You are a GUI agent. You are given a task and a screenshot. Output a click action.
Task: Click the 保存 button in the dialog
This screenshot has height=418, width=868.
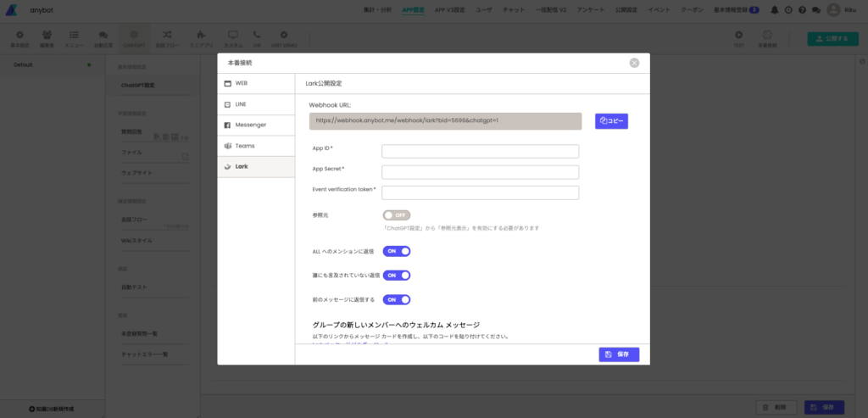619,354
